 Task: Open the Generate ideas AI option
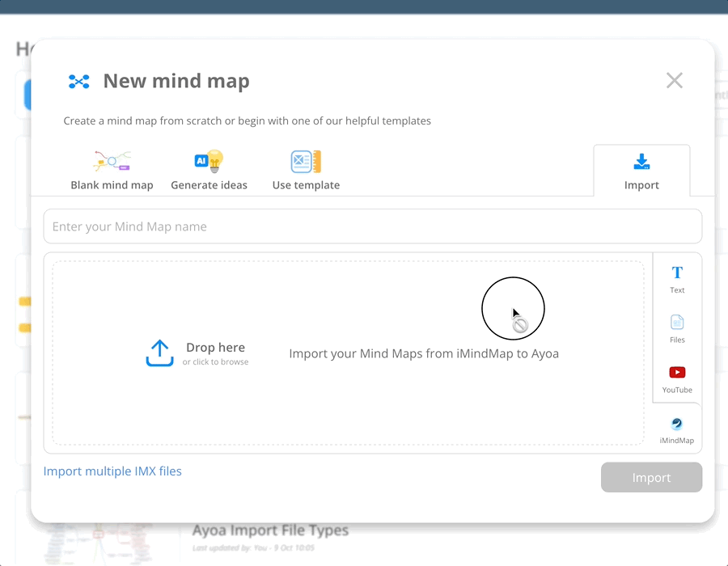pos(209,168)
